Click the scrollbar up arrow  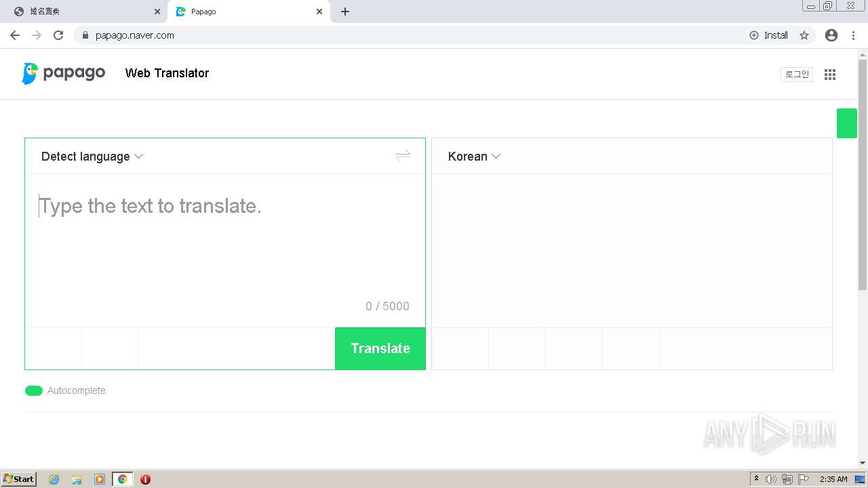863,54
